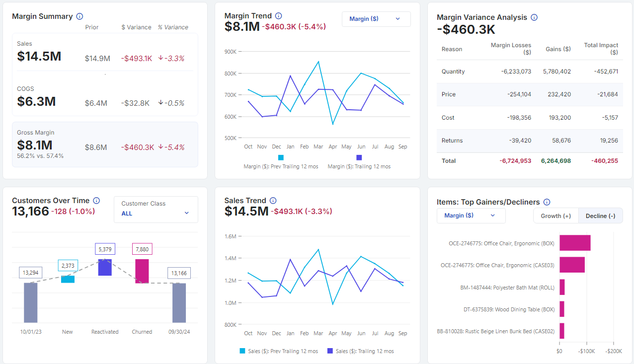Screen dimensions: 634x364
Task: Click info icon next to Customers Over Time
Action: [96, 201]
